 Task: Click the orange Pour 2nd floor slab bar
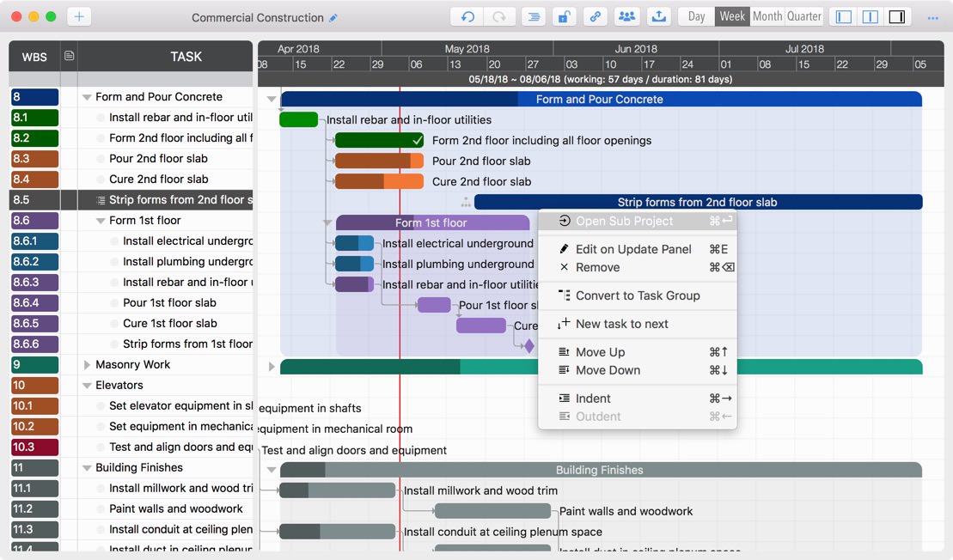pyautogui.click(x=378, y=161)
